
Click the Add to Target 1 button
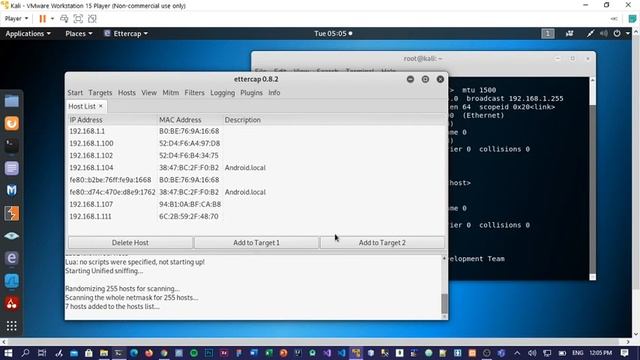[x=256, y=242]
